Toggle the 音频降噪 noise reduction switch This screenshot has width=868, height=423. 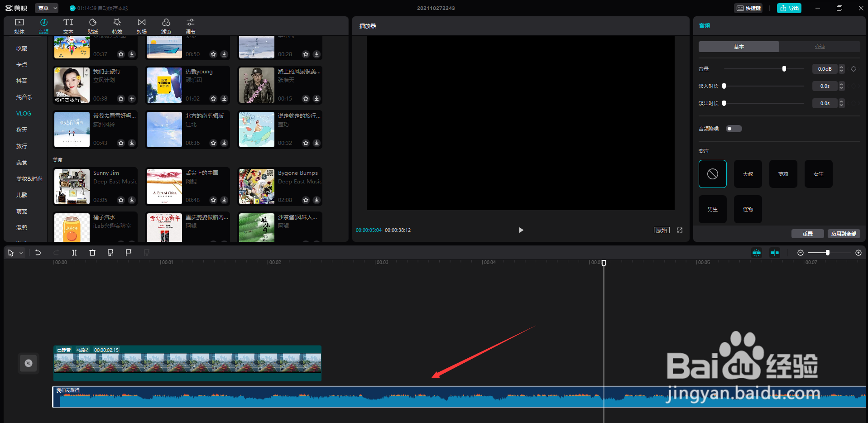click(734, 129)
